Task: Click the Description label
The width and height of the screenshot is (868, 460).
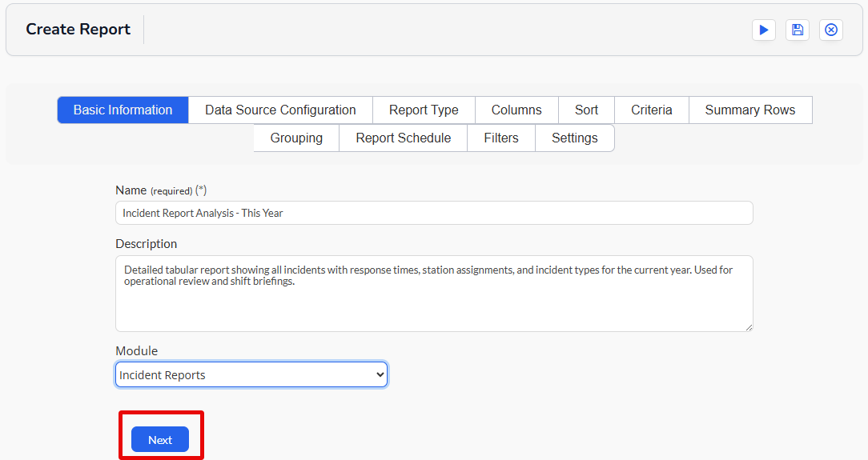Action: click(x=147, y=244)
